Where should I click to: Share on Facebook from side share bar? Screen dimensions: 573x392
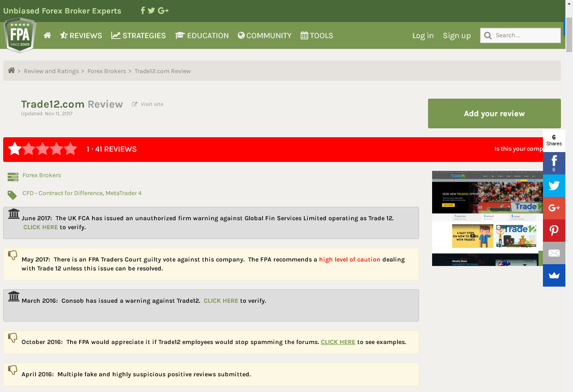coord(554,163)
